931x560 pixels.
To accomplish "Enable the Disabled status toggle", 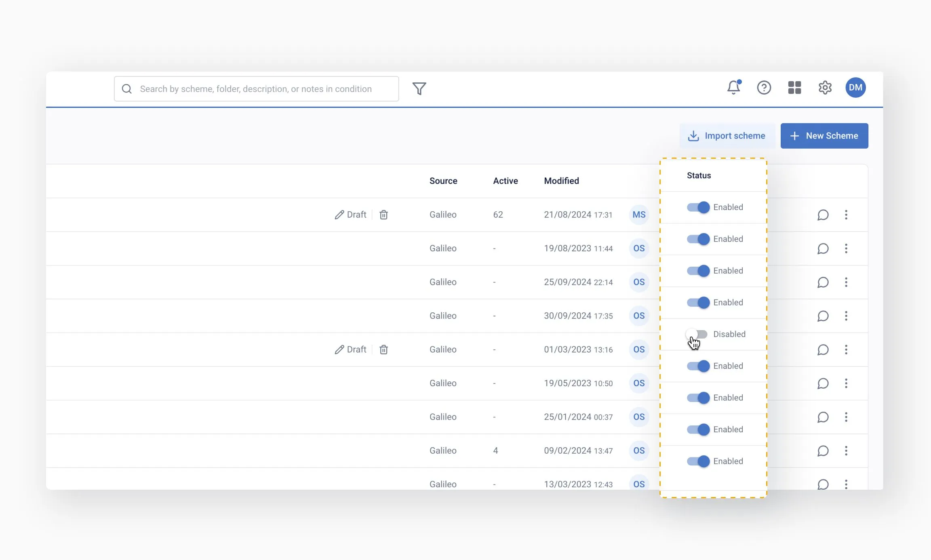I will (697, 335).
